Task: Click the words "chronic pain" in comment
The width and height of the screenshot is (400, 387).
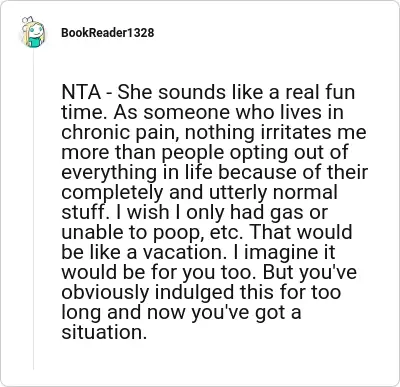Action: click(120, 133)
